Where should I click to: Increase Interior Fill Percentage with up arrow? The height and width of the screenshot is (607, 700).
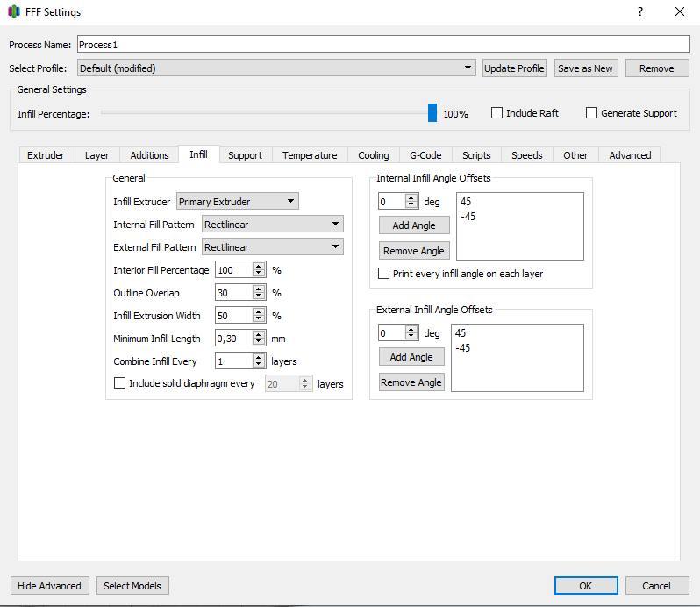(x=259, y=267)
